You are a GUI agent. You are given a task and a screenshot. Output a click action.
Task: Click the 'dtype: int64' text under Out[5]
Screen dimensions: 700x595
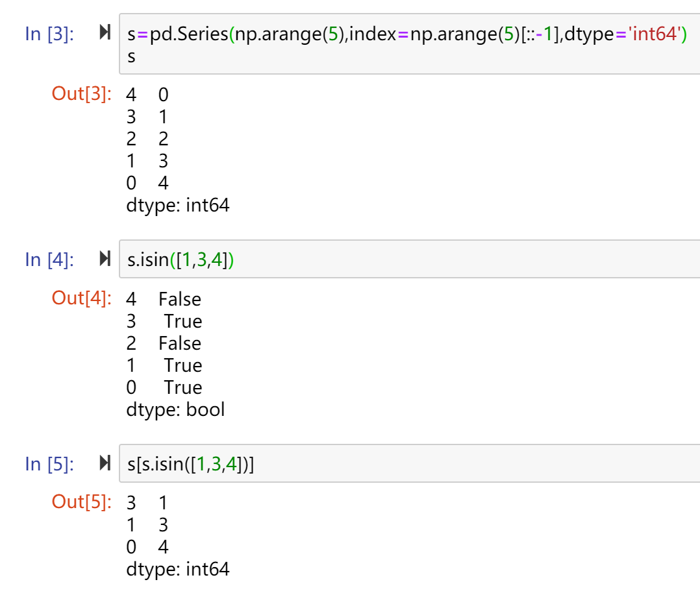click(x=178, y=570)
